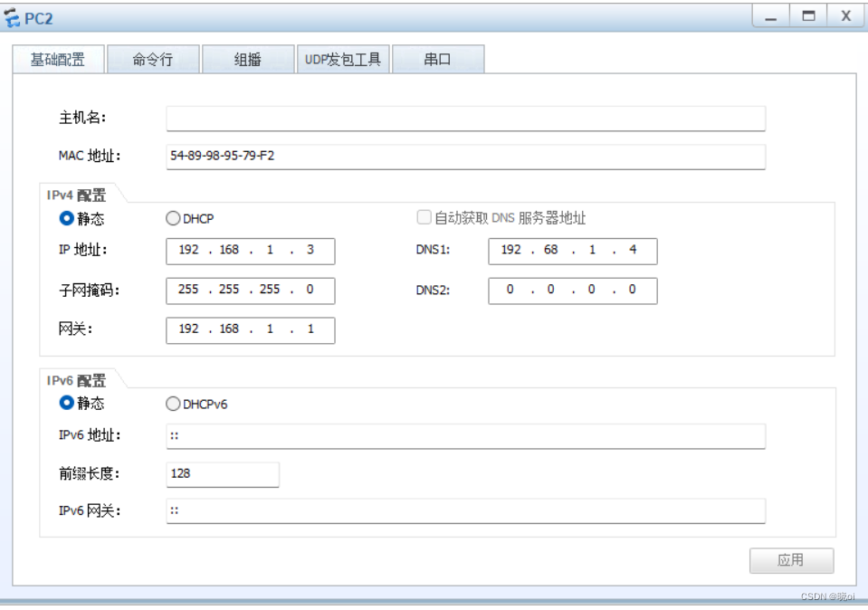Open the 命令行 tab

(153, 59)
